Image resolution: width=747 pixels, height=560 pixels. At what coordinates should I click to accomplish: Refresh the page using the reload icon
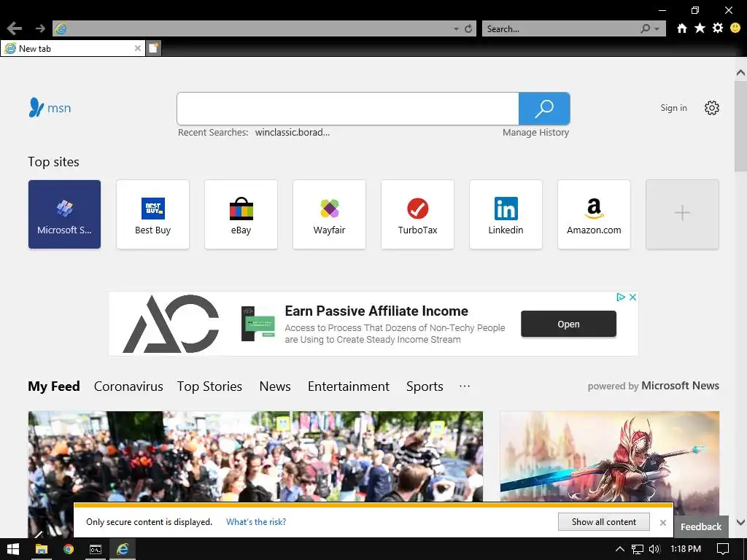pyautogui.click(x=468, y=28)
